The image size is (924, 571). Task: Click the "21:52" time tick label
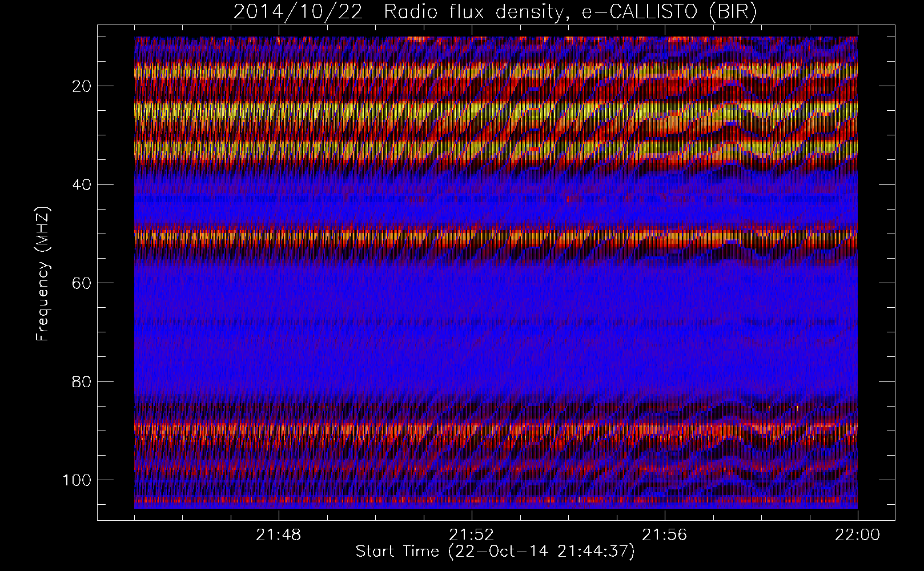click(x=472, y=535)
